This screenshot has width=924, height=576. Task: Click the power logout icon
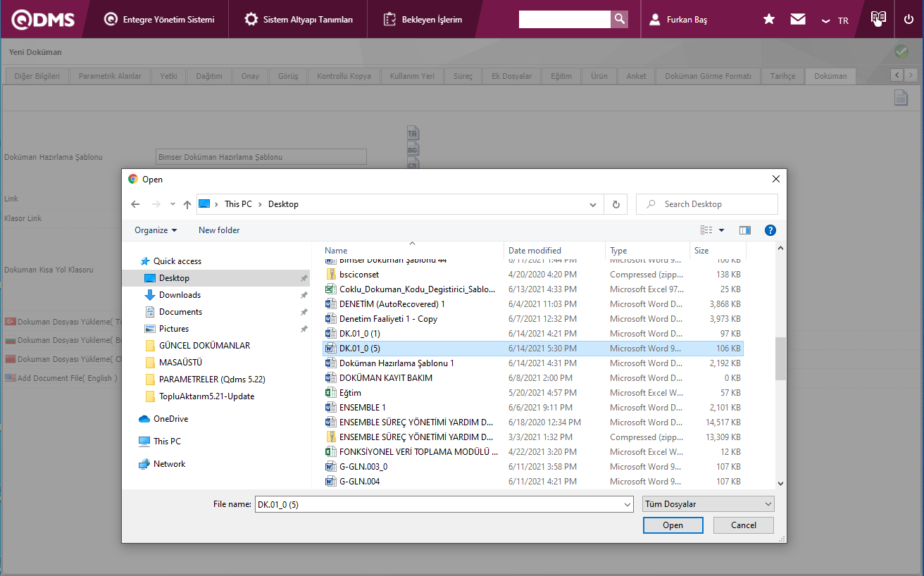(909, 19)
